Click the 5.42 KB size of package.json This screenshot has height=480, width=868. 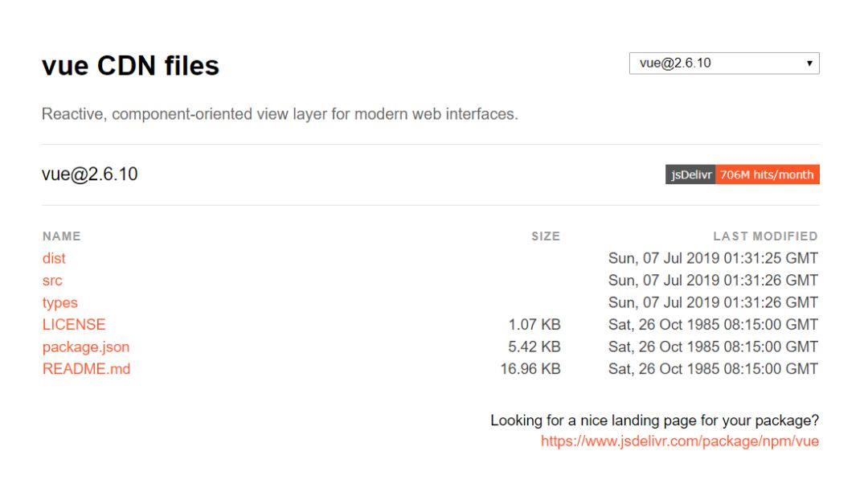coord(534,347)
